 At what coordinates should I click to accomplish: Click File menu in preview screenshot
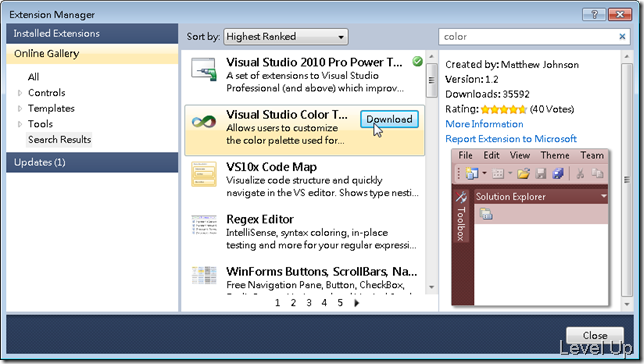(x=465, y=155)
